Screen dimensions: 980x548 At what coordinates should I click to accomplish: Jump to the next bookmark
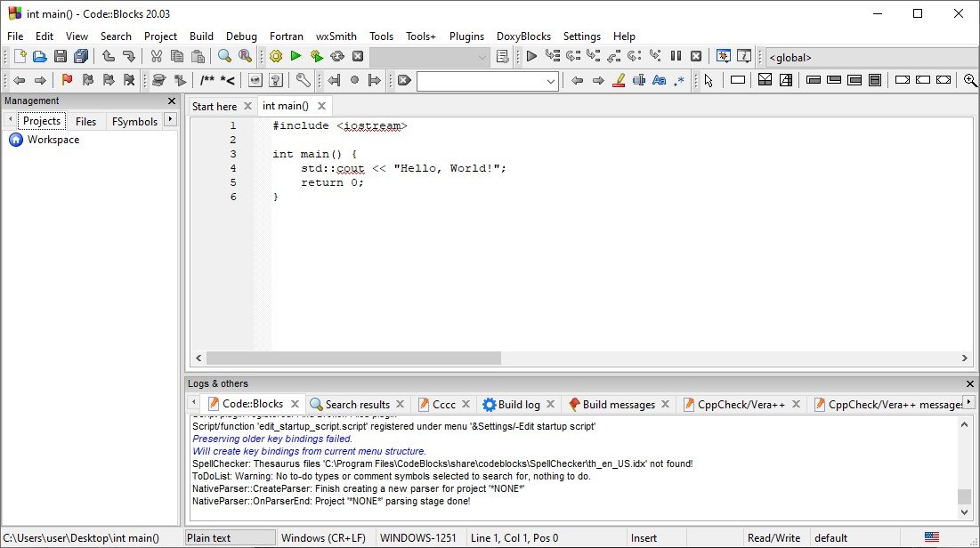tap(108, 80)
